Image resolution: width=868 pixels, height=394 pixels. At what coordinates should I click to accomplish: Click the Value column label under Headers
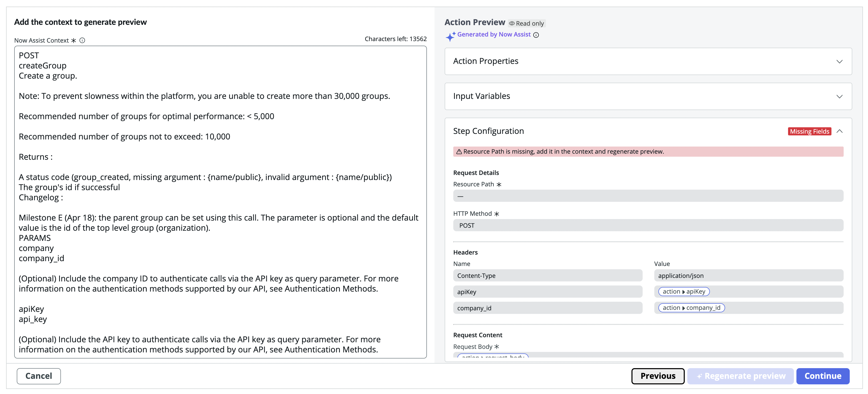(662, 264)
